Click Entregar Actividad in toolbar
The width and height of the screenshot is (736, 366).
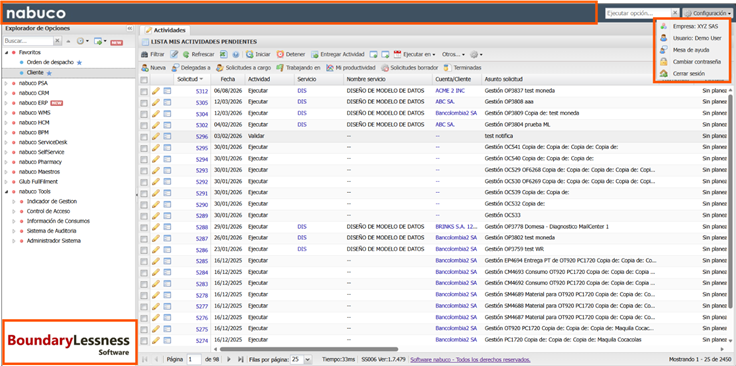point(337,54)
